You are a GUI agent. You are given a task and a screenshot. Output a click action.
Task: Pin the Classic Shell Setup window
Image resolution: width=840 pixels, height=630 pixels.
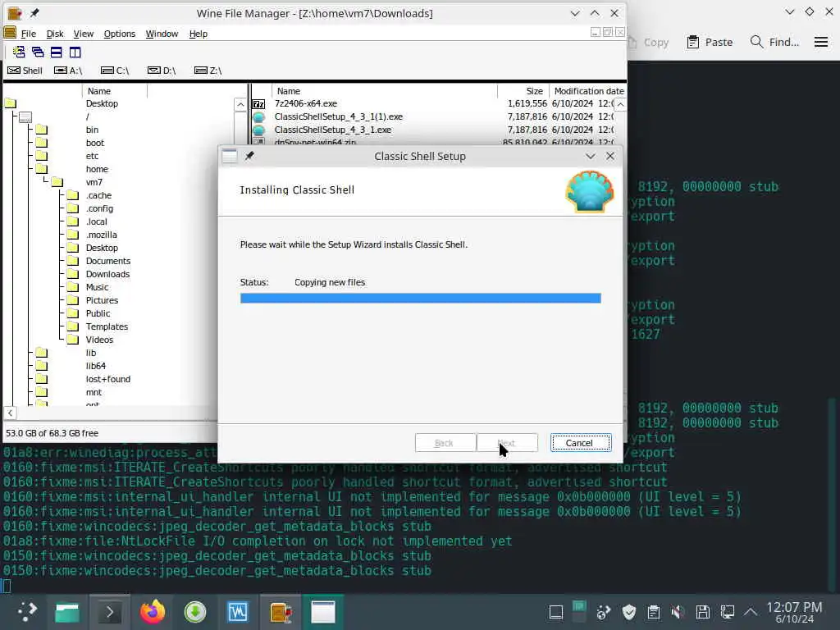[249, 156]
